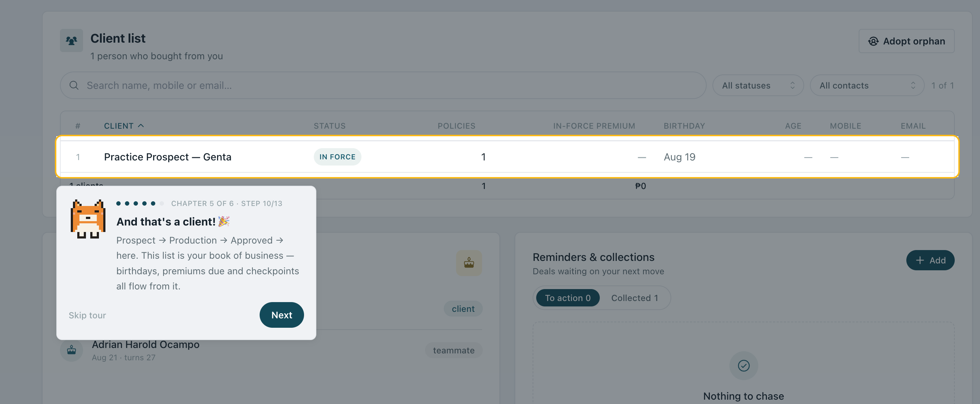Screen dimensions: 980x404
Task: Click the search magnifier icon
Action: (x=74, y=85)
